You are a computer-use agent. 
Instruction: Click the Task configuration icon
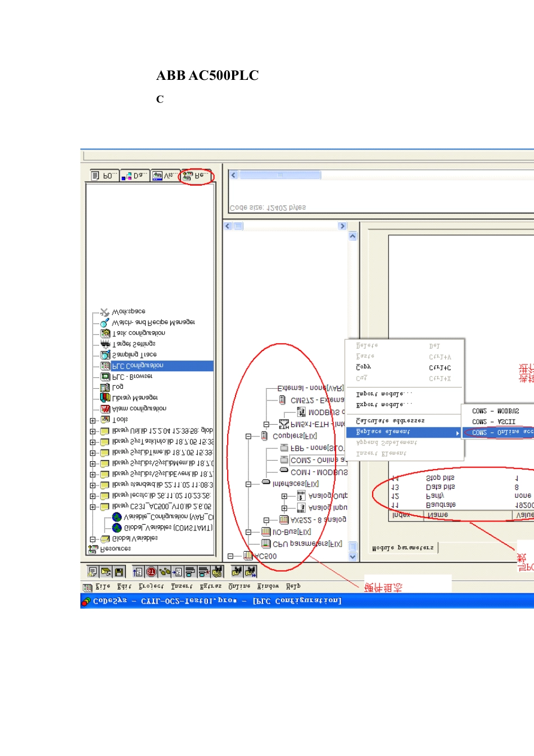tap(105, 333)
